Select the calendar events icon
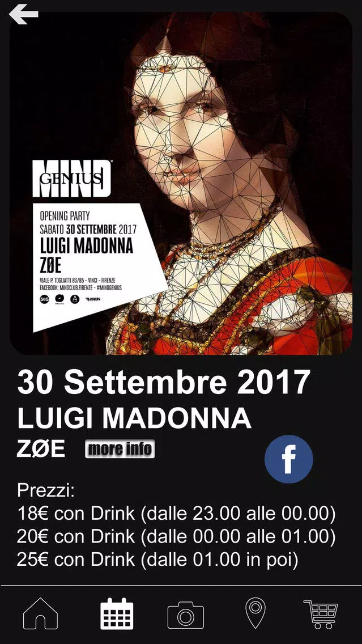This screenshot has width=362, height=644. 117,613
